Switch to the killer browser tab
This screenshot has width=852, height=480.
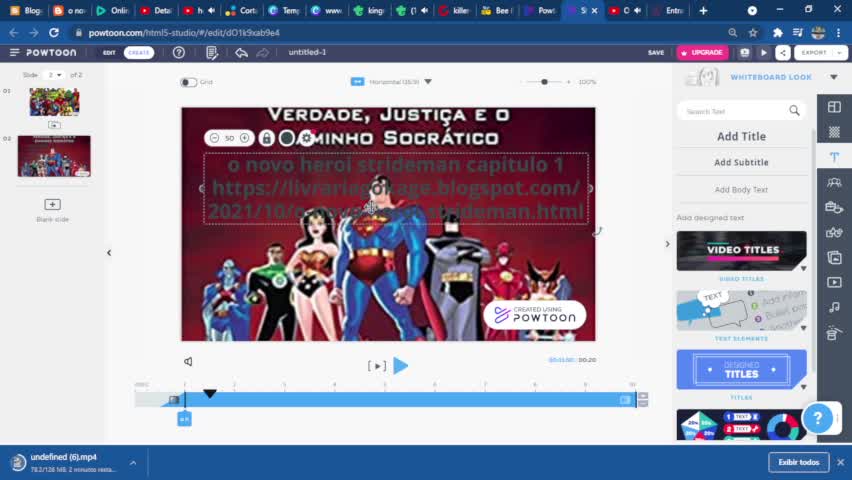point(455,10)
